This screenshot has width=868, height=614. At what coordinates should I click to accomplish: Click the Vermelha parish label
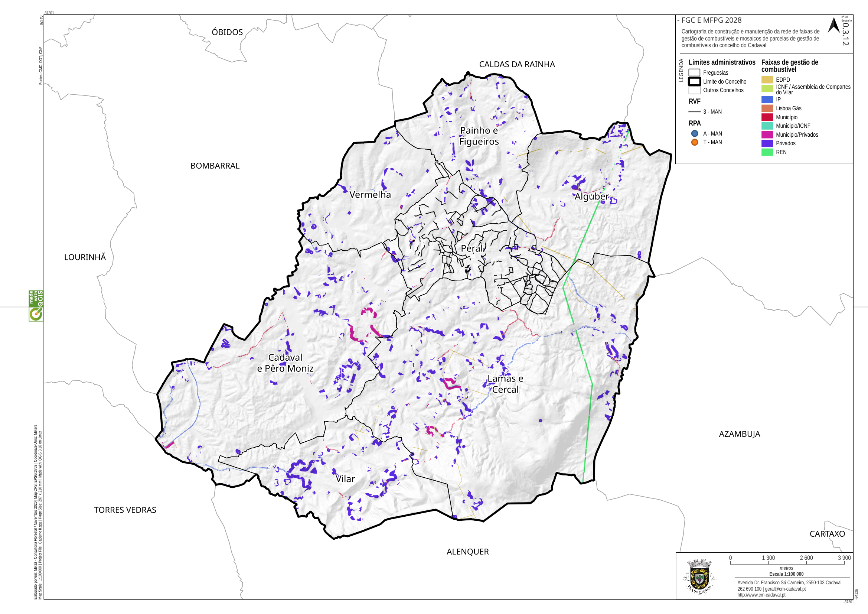coord(370,195)
